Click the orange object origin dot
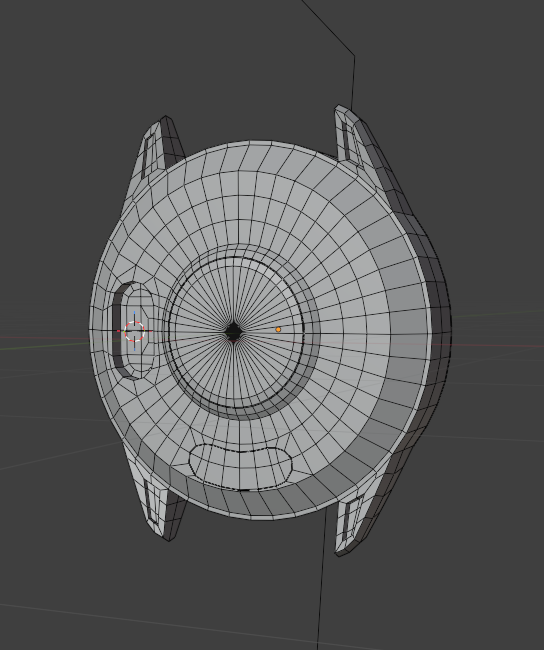This screenshot has width=544, height=650. pyautogui.click(x=278, y=330)
